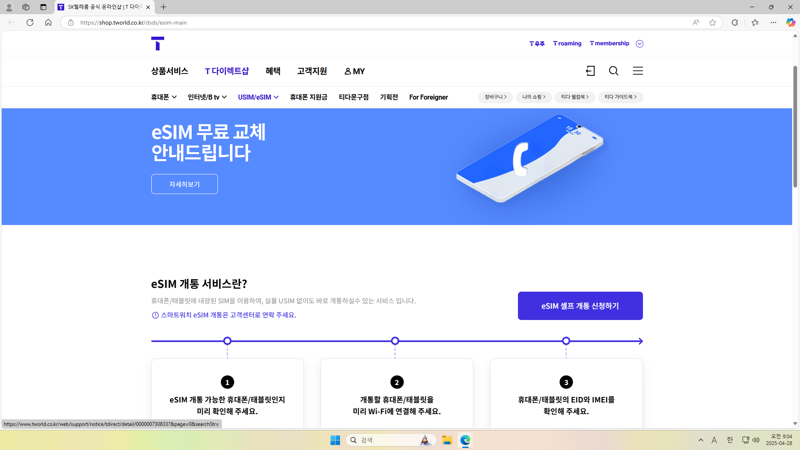Open browser extensions/refresh circle icon
Screen dimensions: 800x450
click(735, 22)
